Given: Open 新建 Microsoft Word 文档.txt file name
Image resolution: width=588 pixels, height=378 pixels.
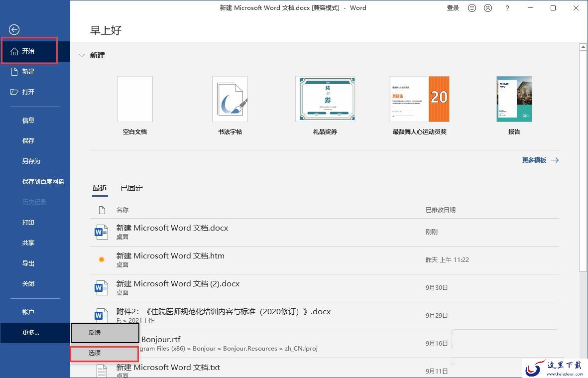Looking at the screenshot, I should [168, 368].
